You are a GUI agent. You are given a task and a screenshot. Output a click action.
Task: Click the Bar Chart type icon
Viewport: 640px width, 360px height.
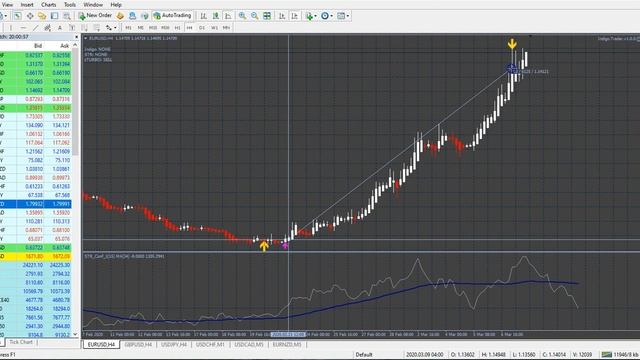(203, 16)
